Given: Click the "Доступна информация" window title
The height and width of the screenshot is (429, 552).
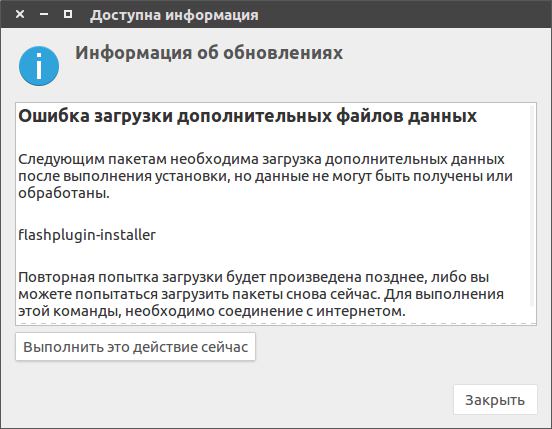Looking at the screenshot, I should pos(174,15).
